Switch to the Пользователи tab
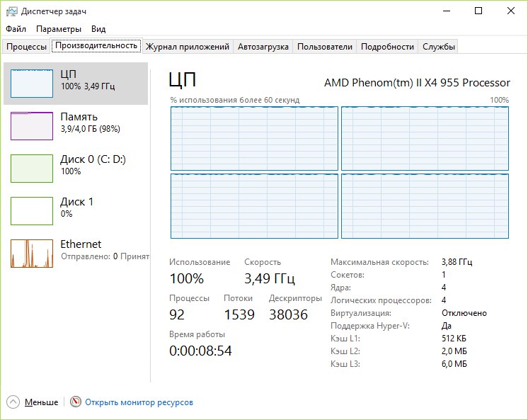Image resolution: width=528 pixels, height=420 pixels. [325, 47]
